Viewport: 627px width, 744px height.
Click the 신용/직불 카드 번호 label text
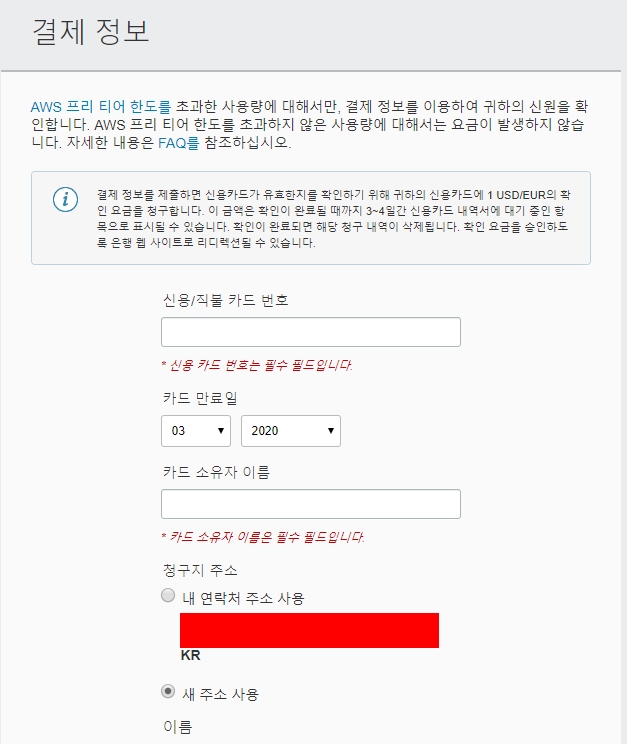pos(225,300)
